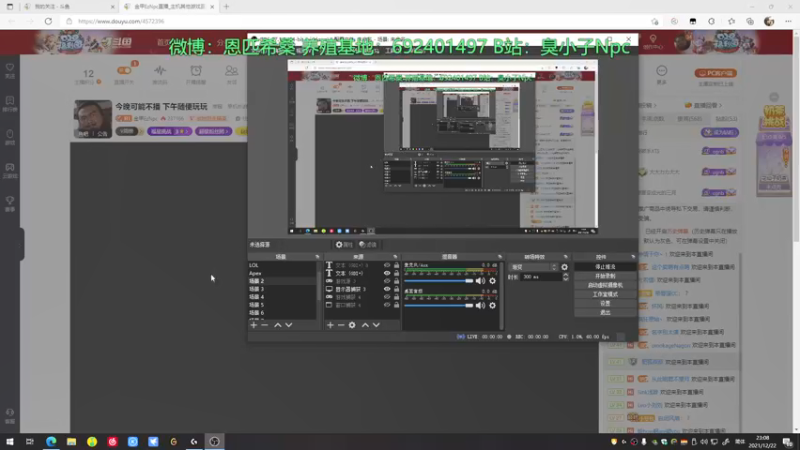Open the Windows Start menu
This screenshot has height=450, width=800.
click(10, 441)
